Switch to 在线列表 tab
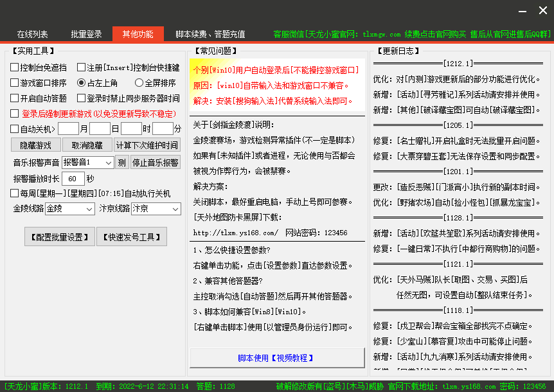The height and width of the screenshot is (392, 554). coord(32,34)
